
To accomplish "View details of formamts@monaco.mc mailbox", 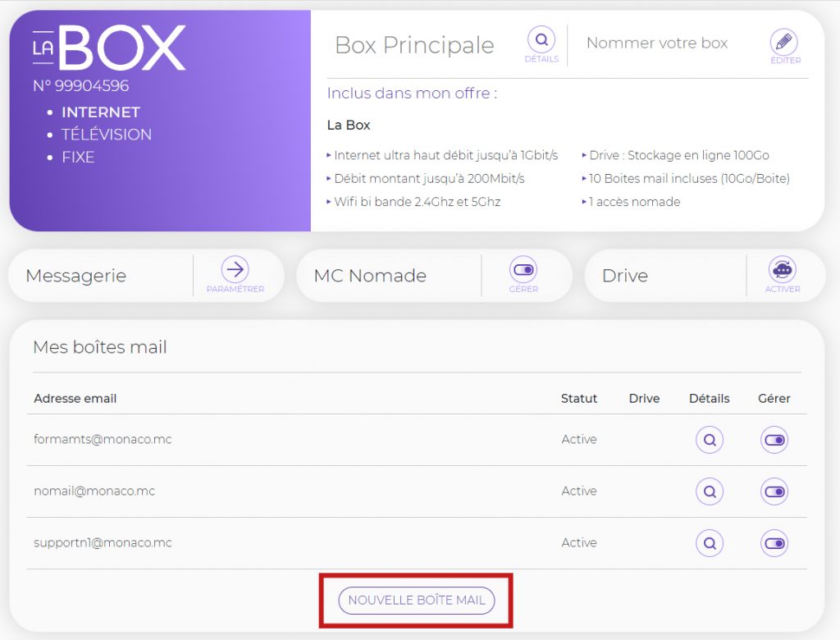I will [x=709, y=440].
